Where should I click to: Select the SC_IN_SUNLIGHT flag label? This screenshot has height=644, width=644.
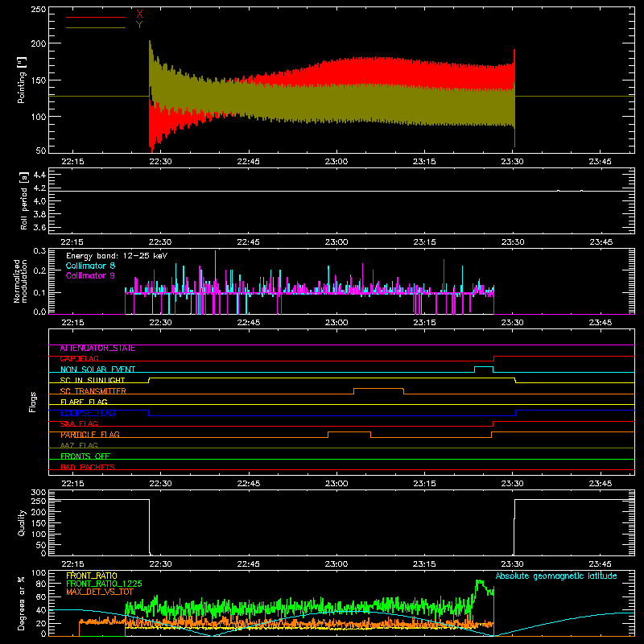pyautogui.click(x=93, y=380)
